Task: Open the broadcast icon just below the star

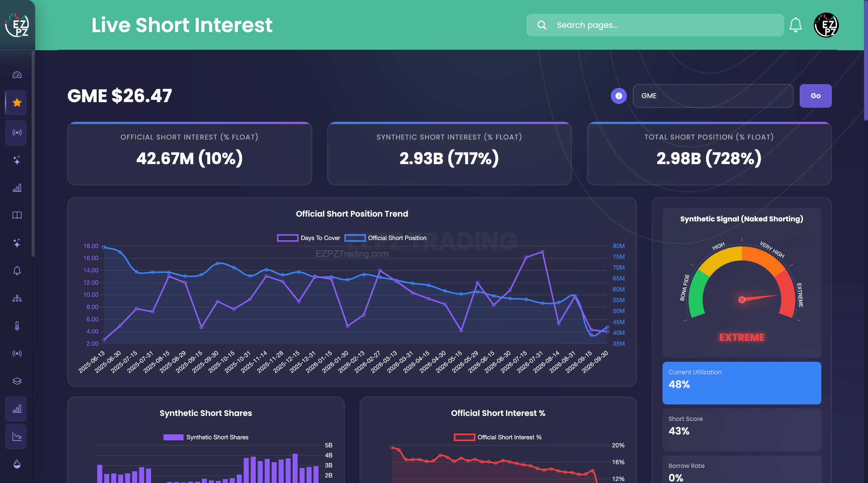Action: click(x=17, y=133)
